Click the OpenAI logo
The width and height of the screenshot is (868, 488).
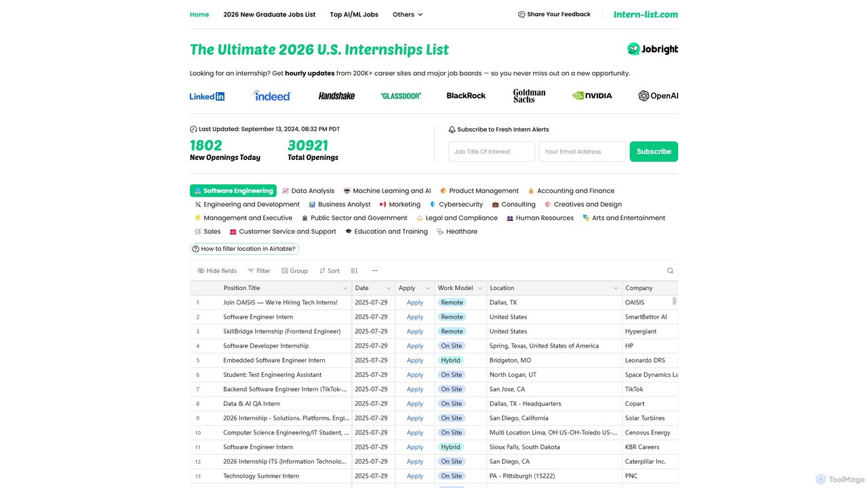(x=658, y=96)
